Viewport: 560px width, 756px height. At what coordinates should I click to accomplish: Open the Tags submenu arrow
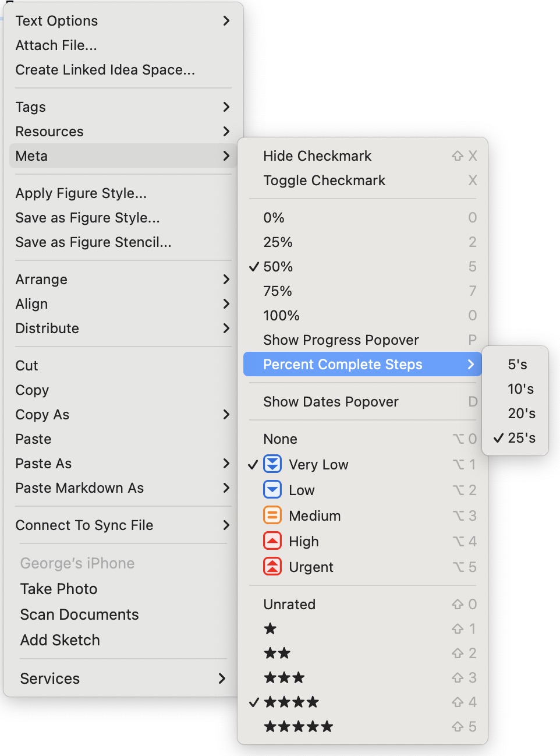pos(226,107)
